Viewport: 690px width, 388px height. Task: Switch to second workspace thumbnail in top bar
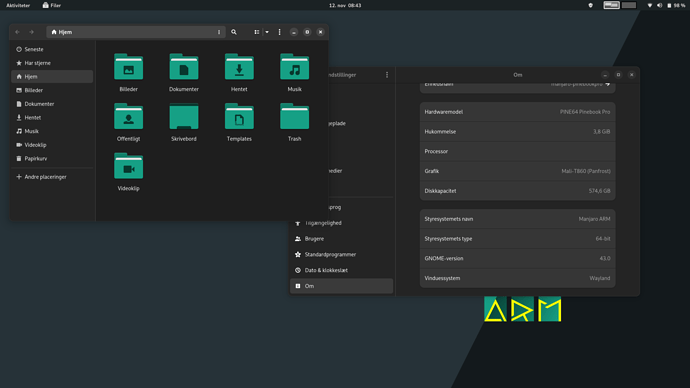(x=629, y=5)
